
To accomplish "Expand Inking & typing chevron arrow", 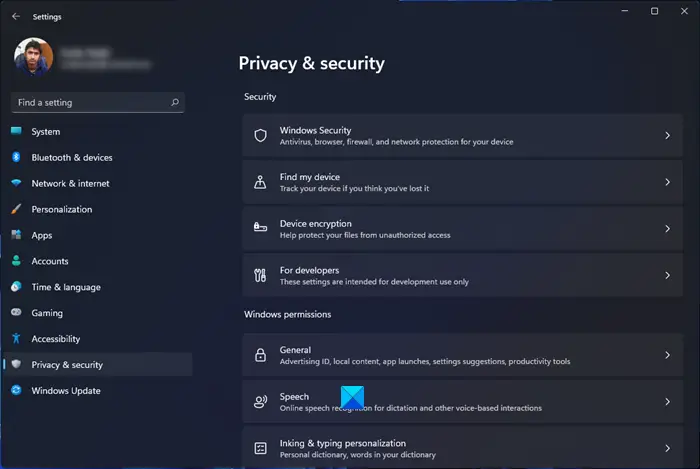I will click(667, 448).
